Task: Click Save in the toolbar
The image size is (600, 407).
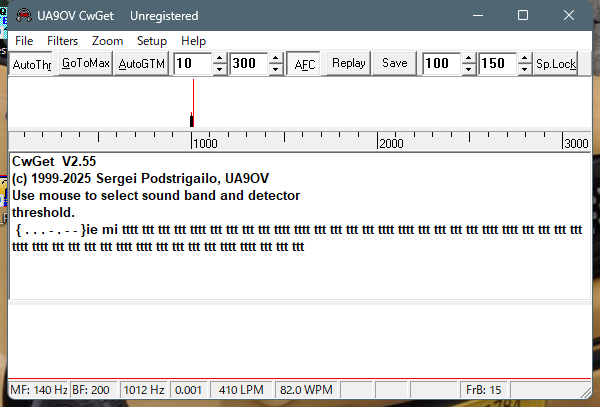Action: 394,63
